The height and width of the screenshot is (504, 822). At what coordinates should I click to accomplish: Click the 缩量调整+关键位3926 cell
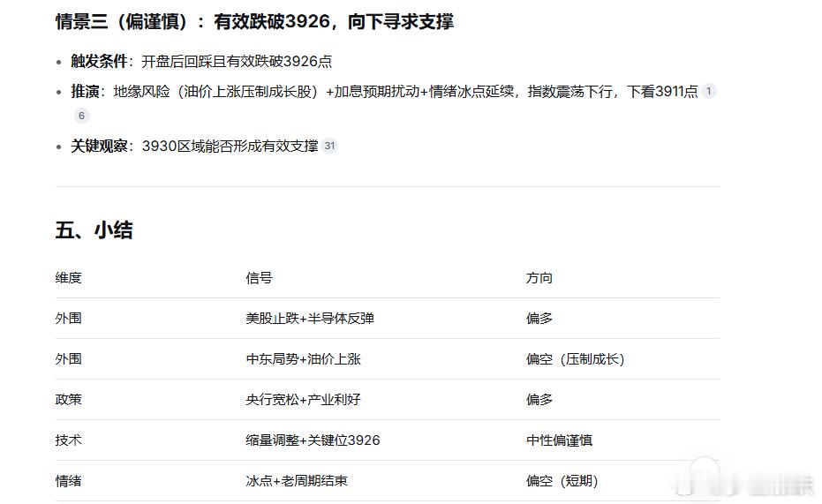pos(313,440)
